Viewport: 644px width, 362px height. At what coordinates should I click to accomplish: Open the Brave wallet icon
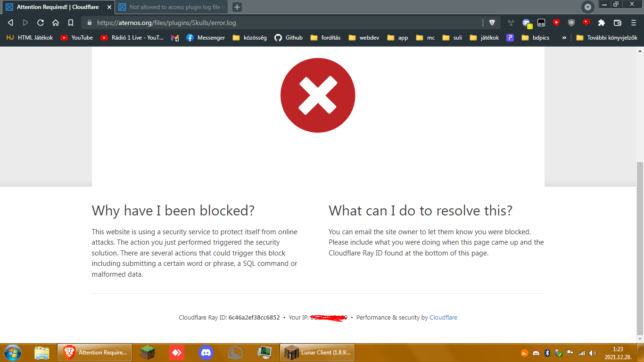click(618, 23)
